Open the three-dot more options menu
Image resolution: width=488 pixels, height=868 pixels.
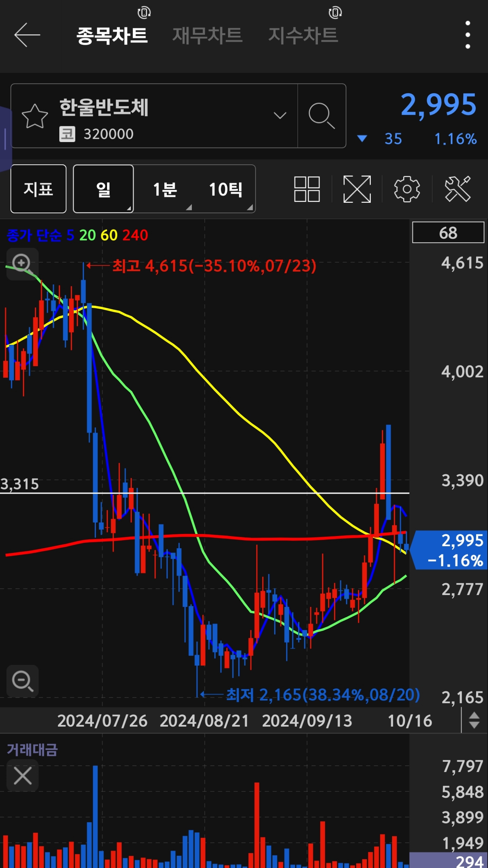click(468, 35)
